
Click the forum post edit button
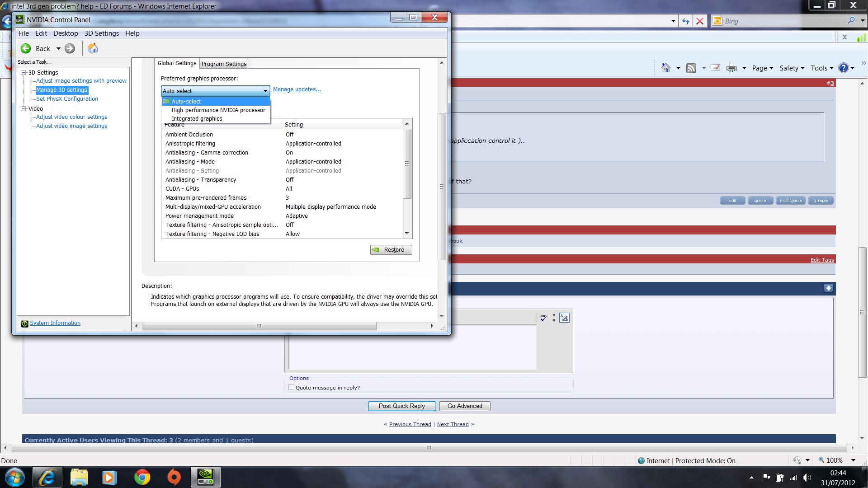(732, 201)
